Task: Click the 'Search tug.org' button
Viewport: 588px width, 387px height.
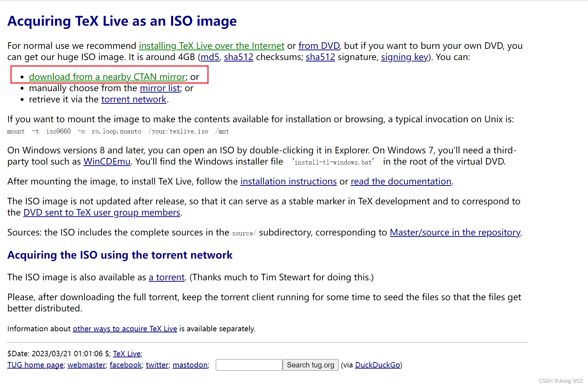Action: (310, 365)
